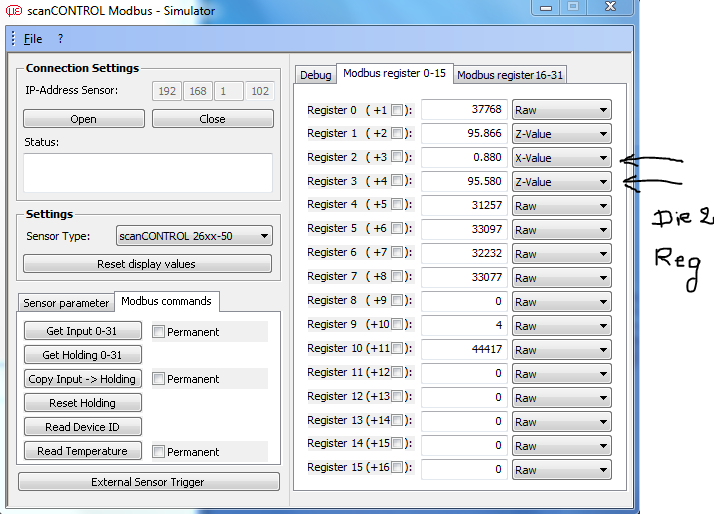Click Register 0 value field 37768

coord(464,109)
